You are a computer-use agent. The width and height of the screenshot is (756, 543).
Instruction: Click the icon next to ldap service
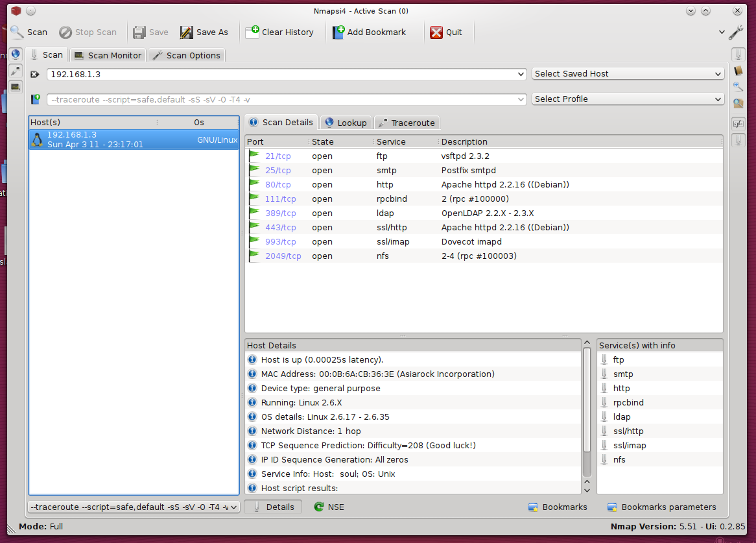coord(604,416)
